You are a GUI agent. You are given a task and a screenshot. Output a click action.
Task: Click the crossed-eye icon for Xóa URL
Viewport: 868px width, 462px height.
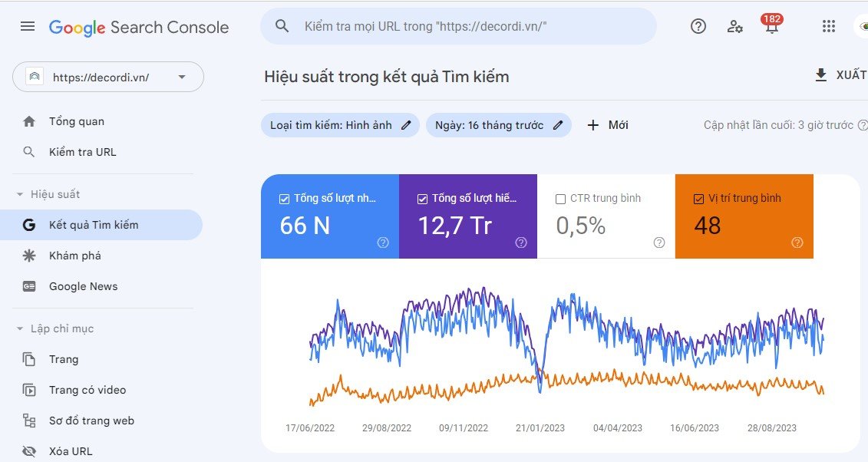coord(29,451)
